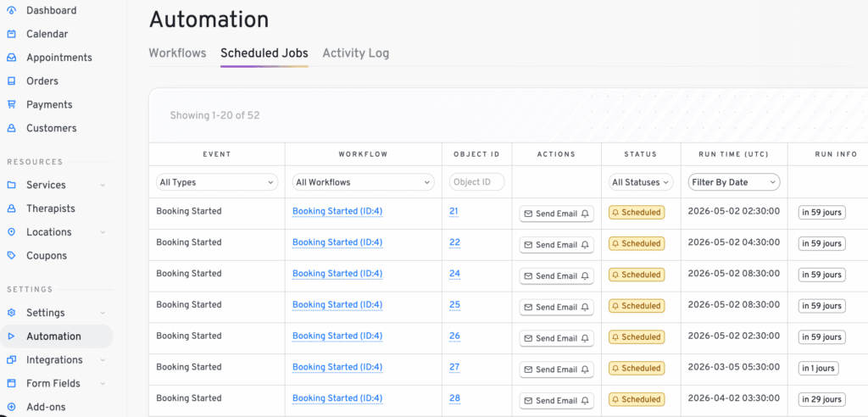Expand the Services submenu chevron
The width and height of the screenshot is (868, 417).
pos(103,185)
